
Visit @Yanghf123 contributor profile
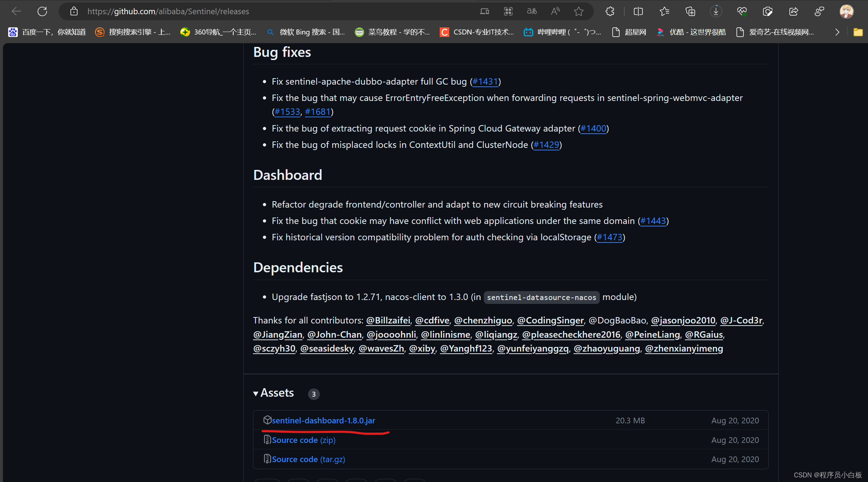(466, 349)
